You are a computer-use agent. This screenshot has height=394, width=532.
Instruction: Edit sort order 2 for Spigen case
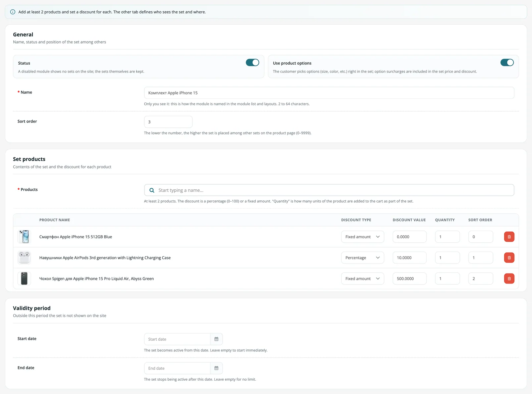point(481,279)
